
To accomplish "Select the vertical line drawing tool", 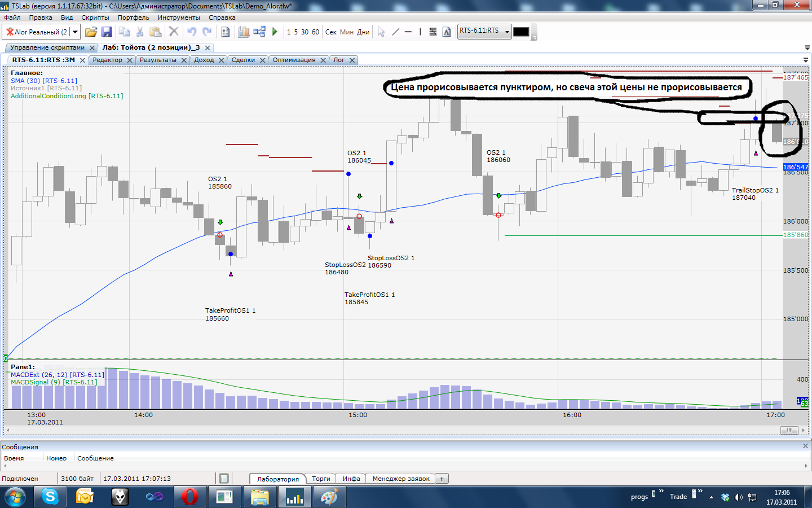I will [x=420, y=32].
